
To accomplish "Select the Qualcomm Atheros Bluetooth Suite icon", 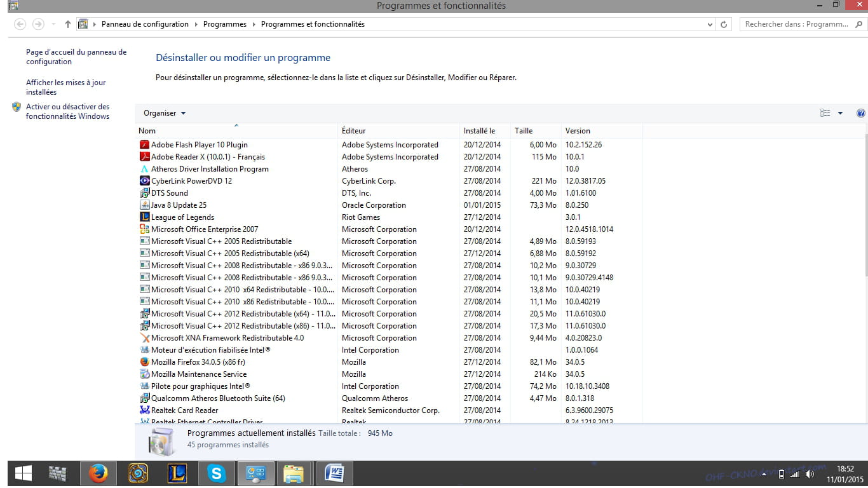I will (144, 398).
